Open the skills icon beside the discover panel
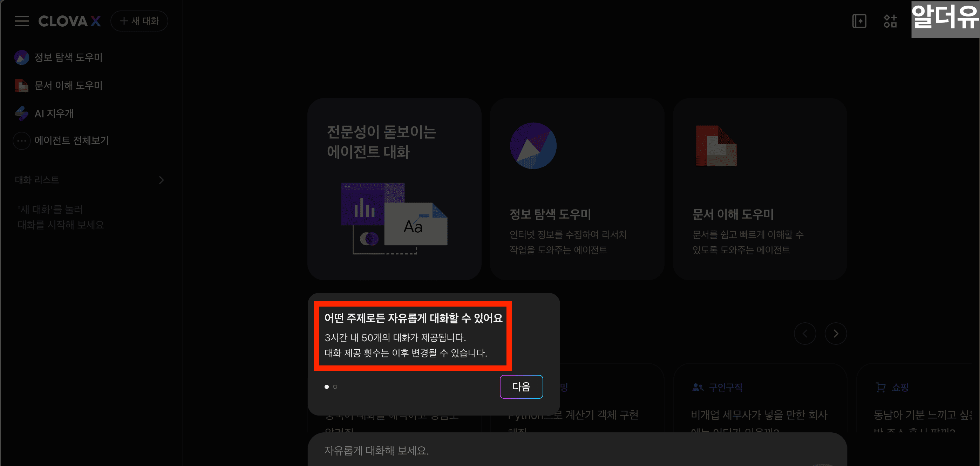Image resolution: width=980 pixels, height=466 pixels. (890, 21)
